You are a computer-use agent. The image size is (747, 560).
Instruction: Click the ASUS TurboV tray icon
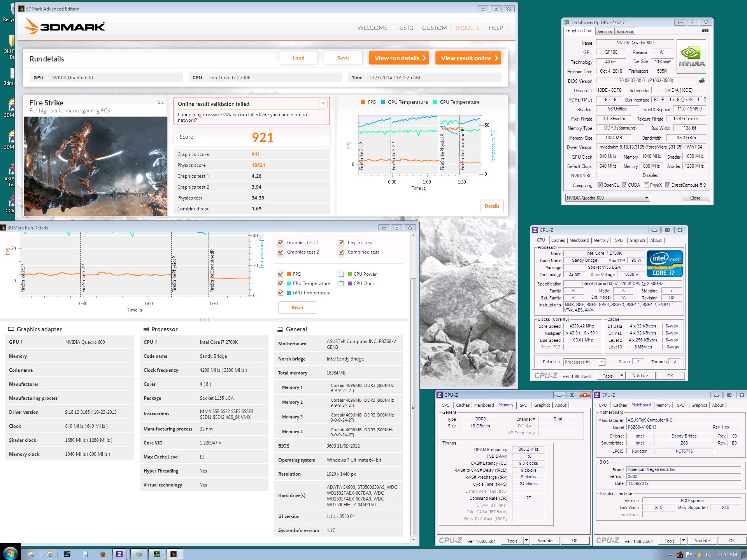(x=679, y=555)
